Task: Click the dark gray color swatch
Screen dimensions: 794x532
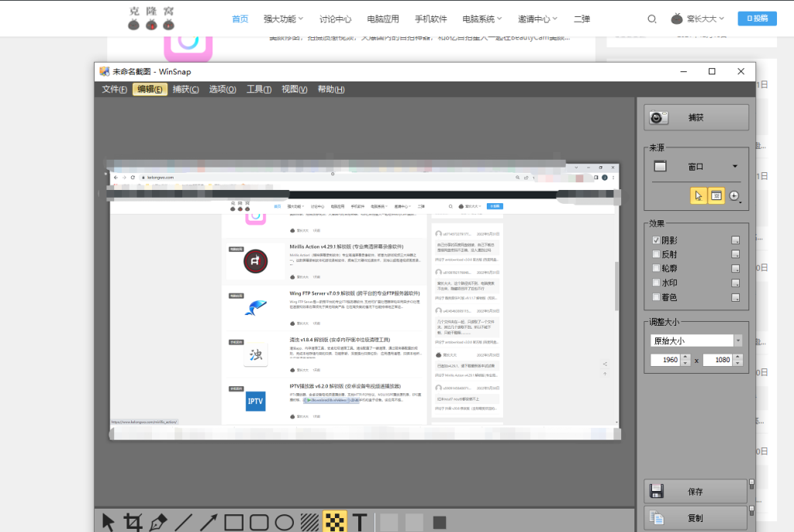Action: [x=440, y=523]
